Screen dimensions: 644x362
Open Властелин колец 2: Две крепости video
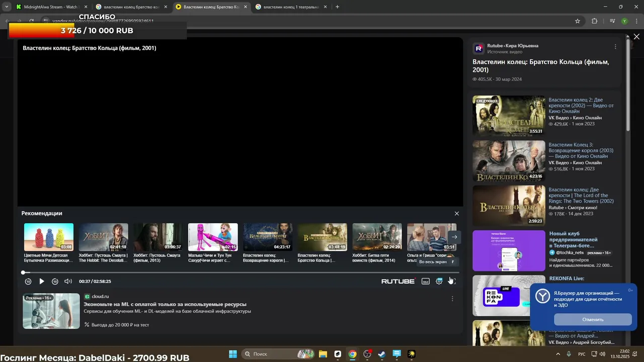581,106
